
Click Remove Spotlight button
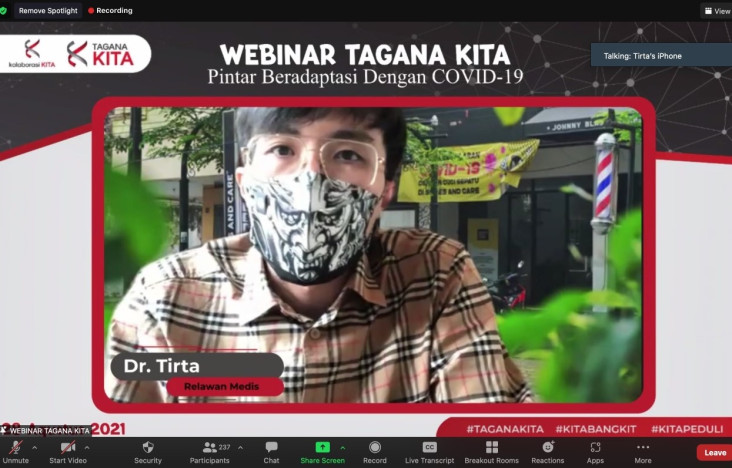(48, 10)
